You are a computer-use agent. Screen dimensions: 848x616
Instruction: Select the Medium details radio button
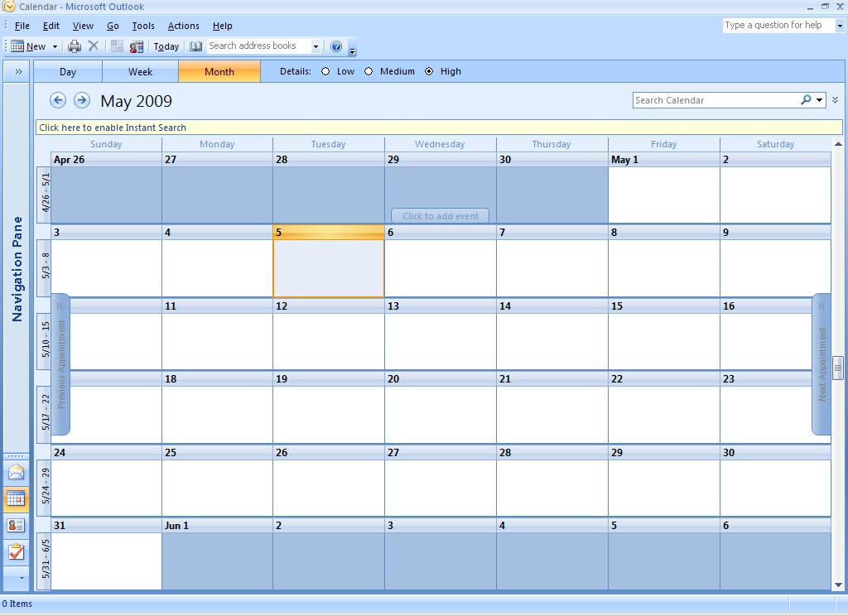369,71
